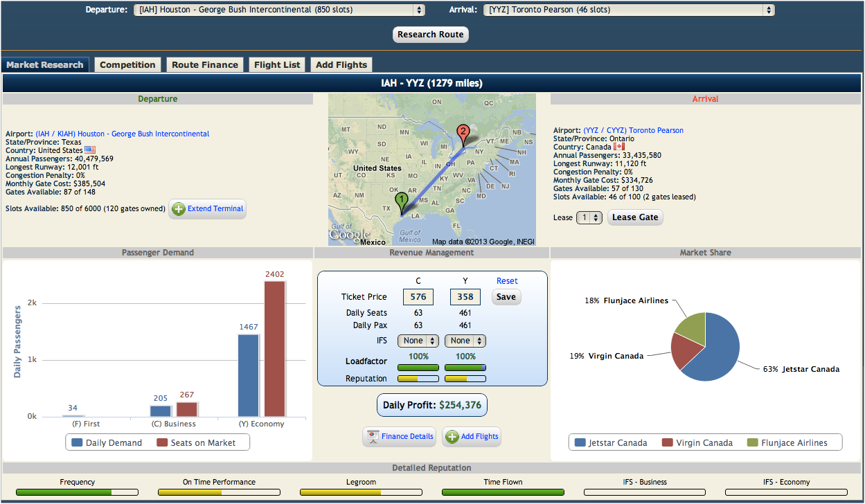
Task: Open the Lease gate quantity dropdown
Action: tap(589, 217)
